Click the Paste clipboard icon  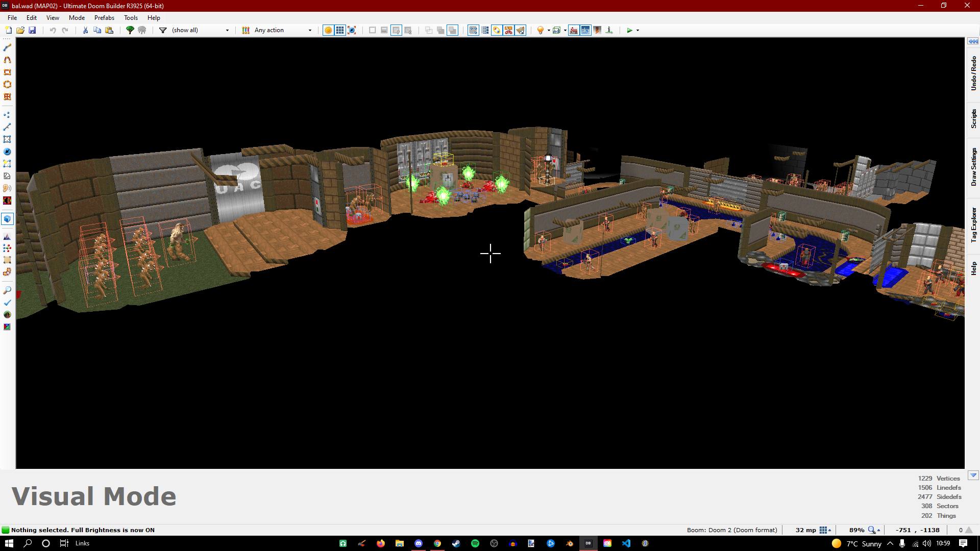pyautogui.click(x=109, y=30)
